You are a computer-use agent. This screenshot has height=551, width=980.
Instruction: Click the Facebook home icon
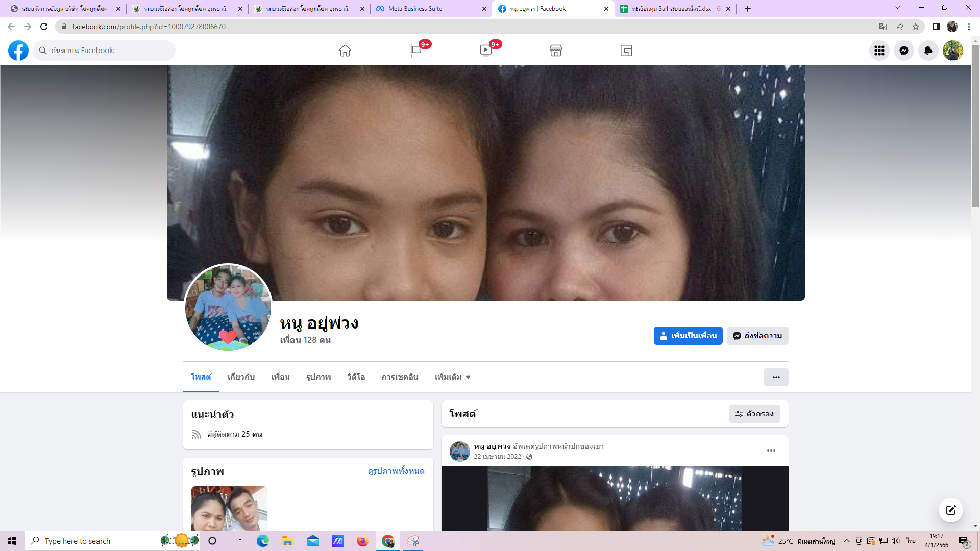coord(345,51)
